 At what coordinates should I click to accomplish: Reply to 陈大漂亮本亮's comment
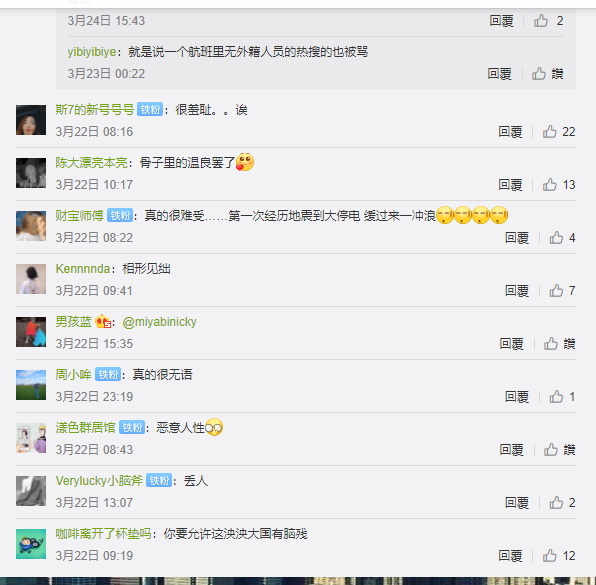[x=510, y=185]
